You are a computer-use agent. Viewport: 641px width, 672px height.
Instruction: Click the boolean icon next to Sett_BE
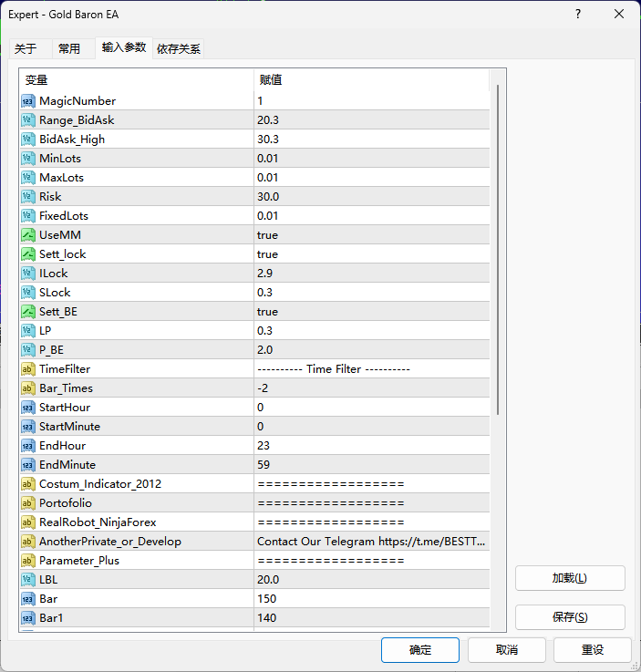(x=27, y=312)
